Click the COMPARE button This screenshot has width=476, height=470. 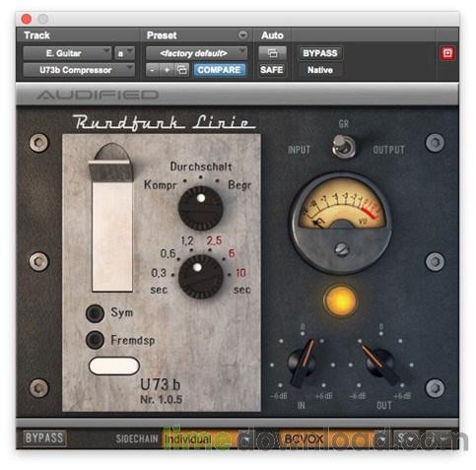coord(219,70)
